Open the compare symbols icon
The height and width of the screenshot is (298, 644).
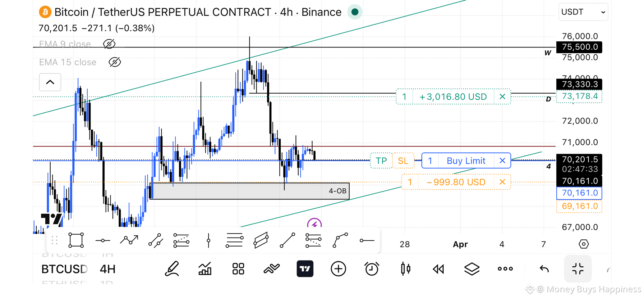[272, 269]
